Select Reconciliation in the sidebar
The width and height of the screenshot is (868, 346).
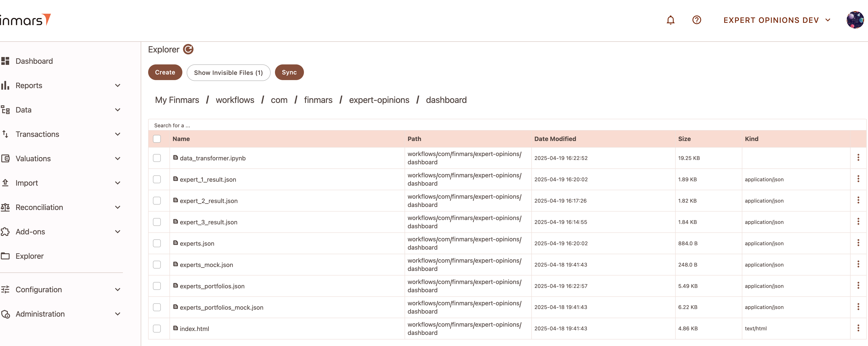coord(39,207)
